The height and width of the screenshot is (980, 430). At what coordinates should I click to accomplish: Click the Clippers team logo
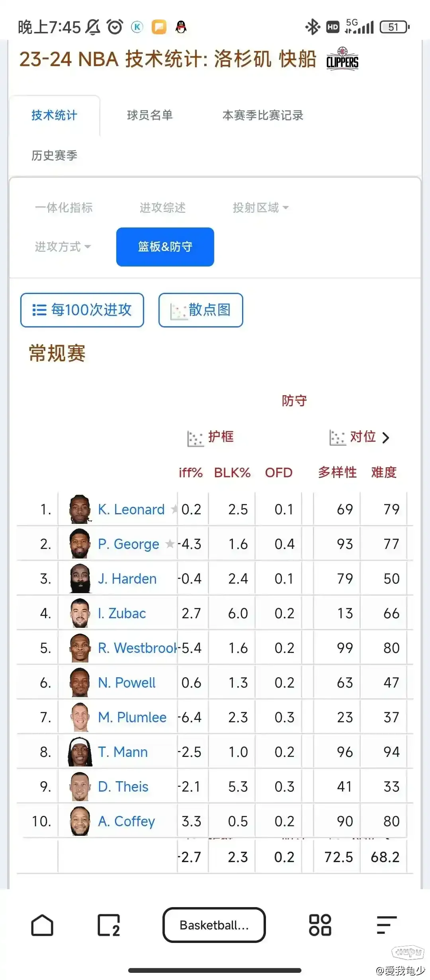coord(342,59)
